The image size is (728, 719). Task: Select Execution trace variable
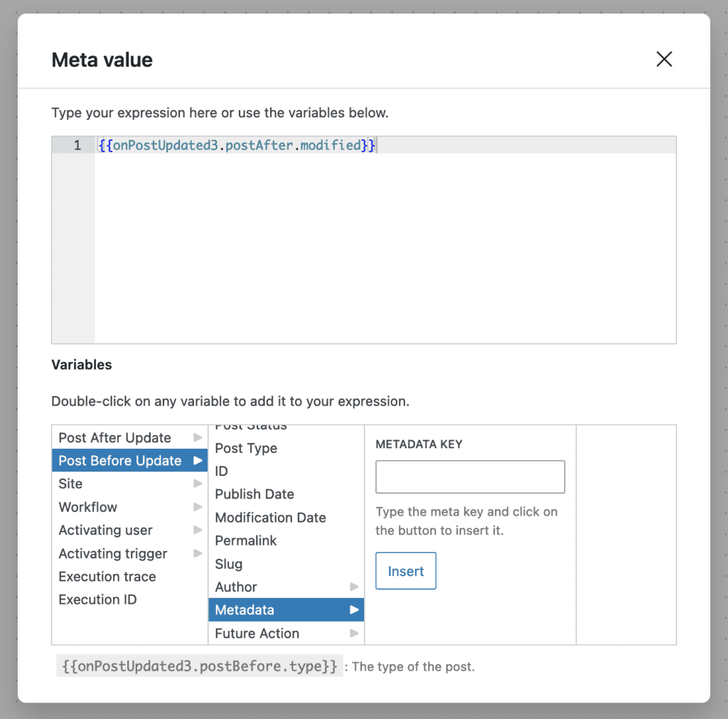tap(107, 576)
